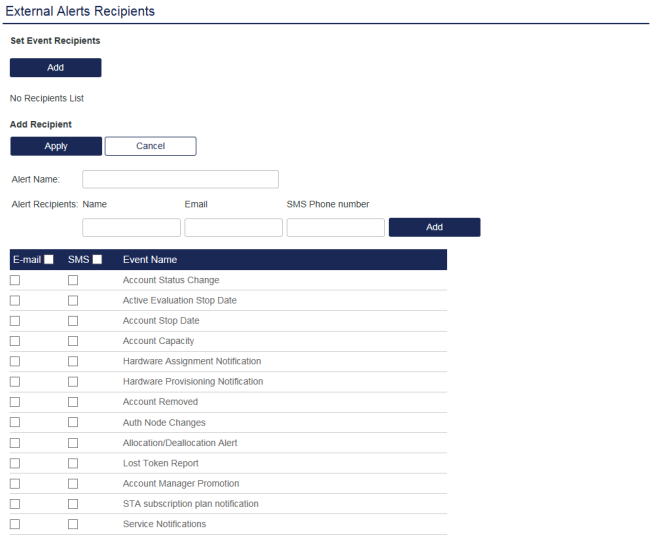Check E-mail box for Account Removed

pos(15,402)
